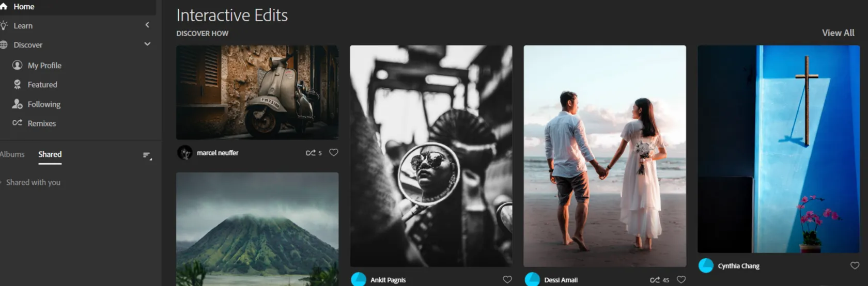The image size is (868, 286).
Task: Open the album sort options menu
Action: tap(147, 155)
